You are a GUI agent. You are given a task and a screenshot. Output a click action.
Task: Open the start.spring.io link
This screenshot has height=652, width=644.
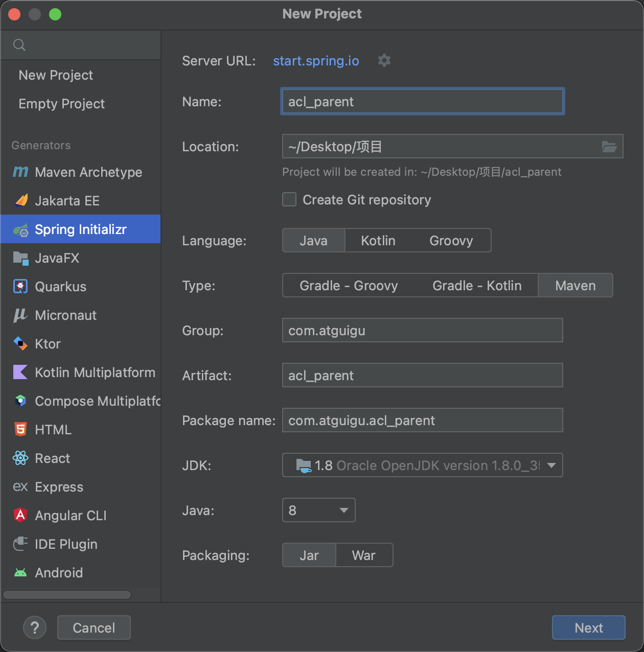click(x=316, y=61)
